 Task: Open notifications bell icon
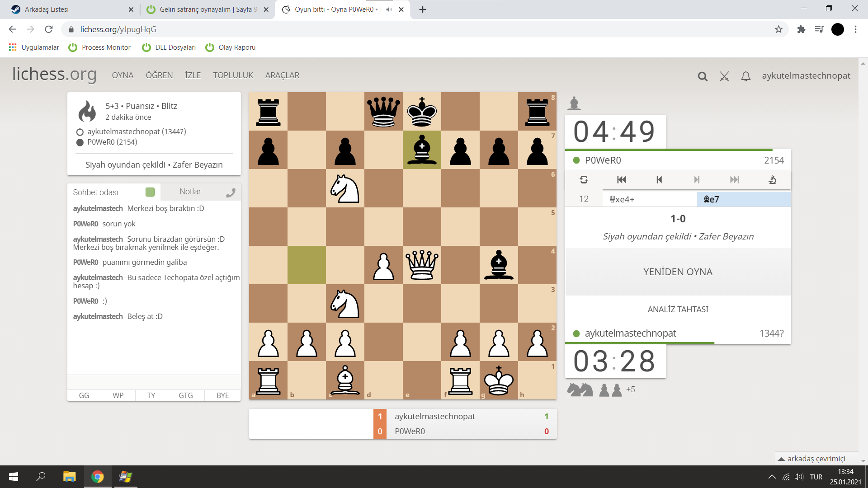746,76
